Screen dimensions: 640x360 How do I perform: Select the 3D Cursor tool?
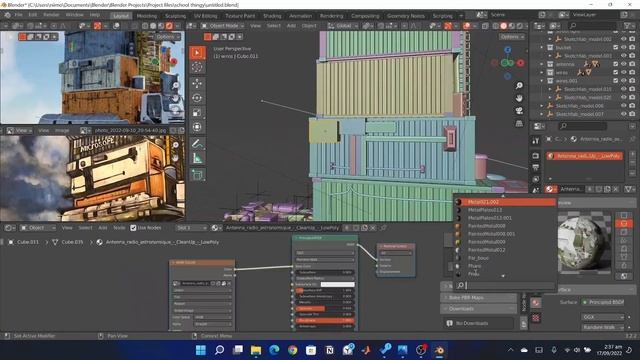197,67
